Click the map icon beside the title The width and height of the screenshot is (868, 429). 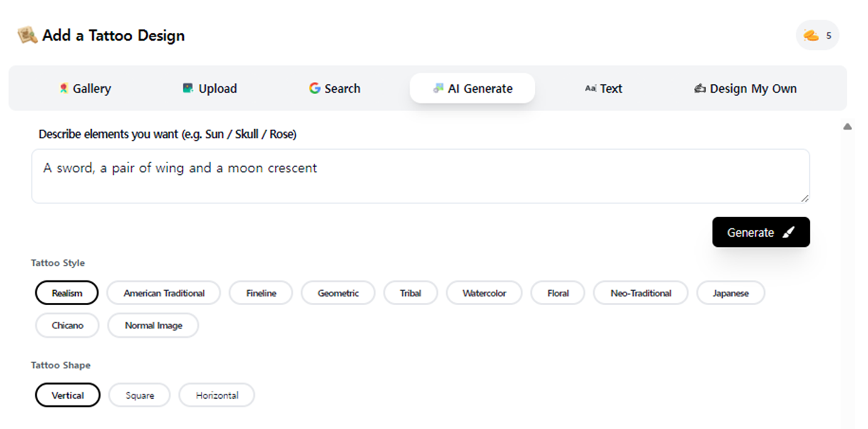click(27, 35)
